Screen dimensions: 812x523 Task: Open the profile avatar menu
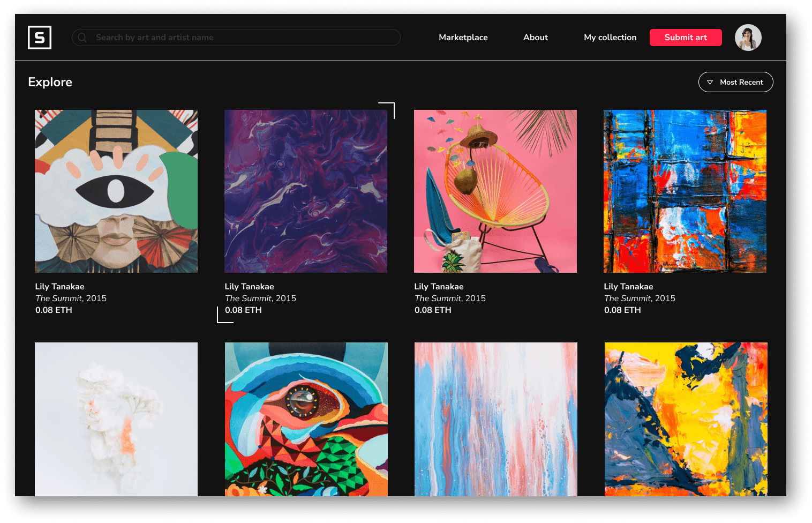pos(748,38)
